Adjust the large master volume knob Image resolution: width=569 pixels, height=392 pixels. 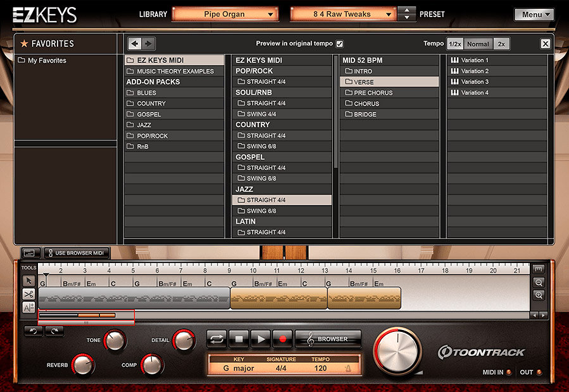397,351
